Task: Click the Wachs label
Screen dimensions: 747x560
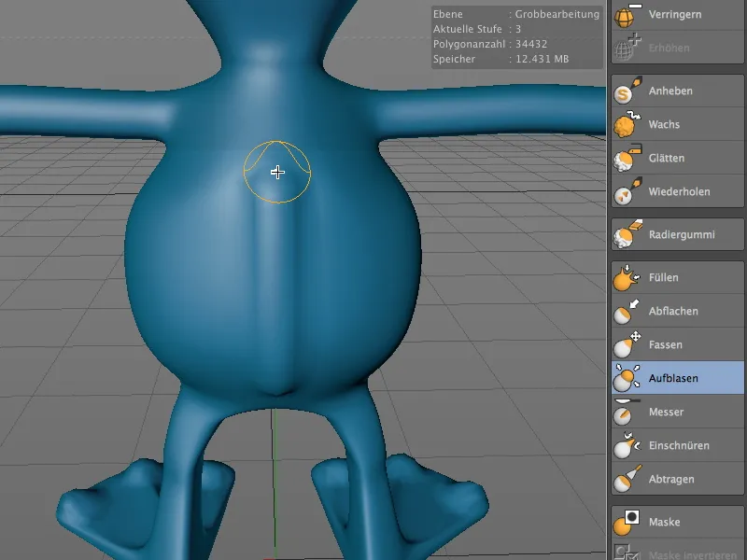Action: [664, 124]
